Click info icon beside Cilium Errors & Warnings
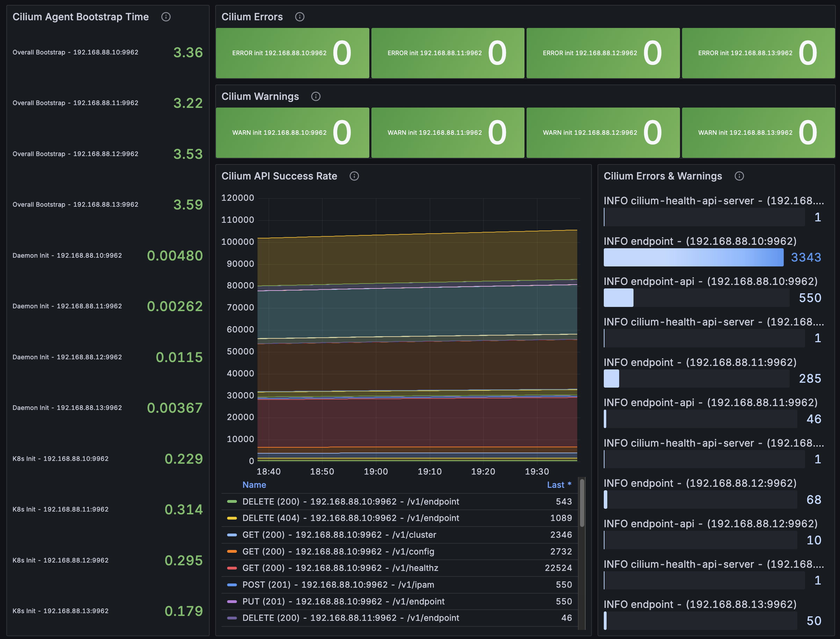Image resolution: width=840 pixels, height=639 pixels. [739, 176]
